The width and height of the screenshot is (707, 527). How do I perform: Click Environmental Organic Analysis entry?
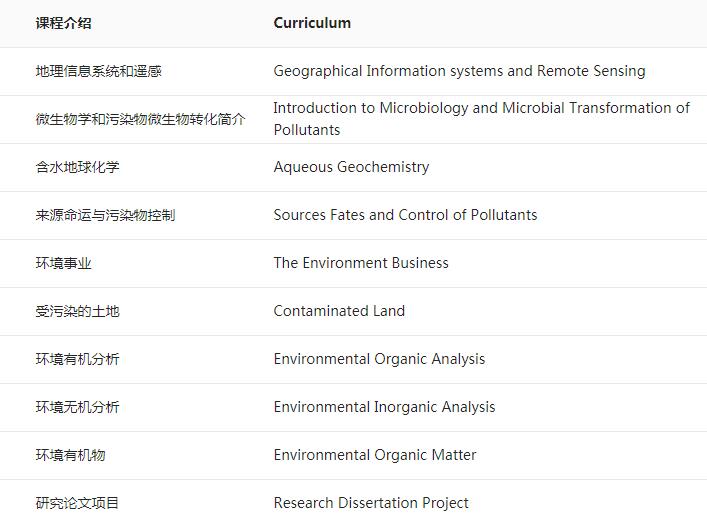379,359
